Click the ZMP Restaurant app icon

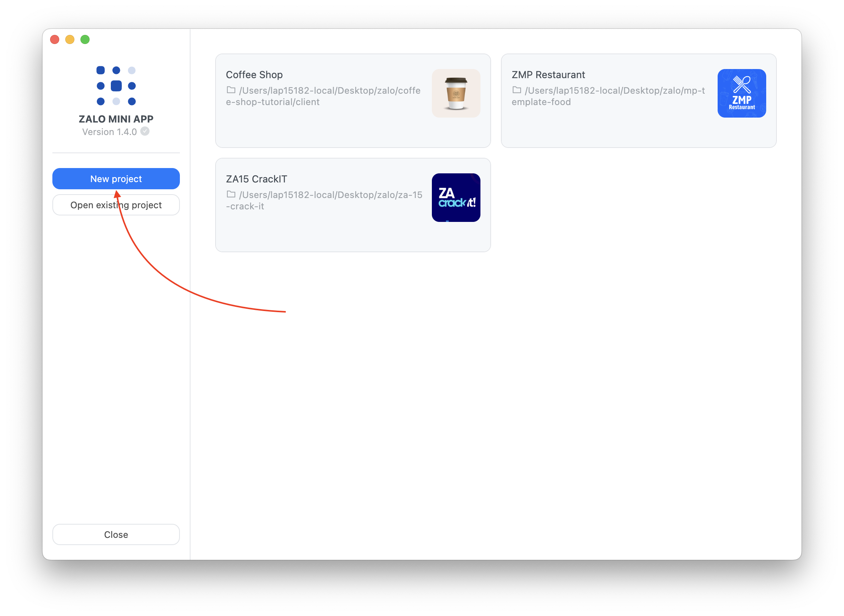[742, 93]
